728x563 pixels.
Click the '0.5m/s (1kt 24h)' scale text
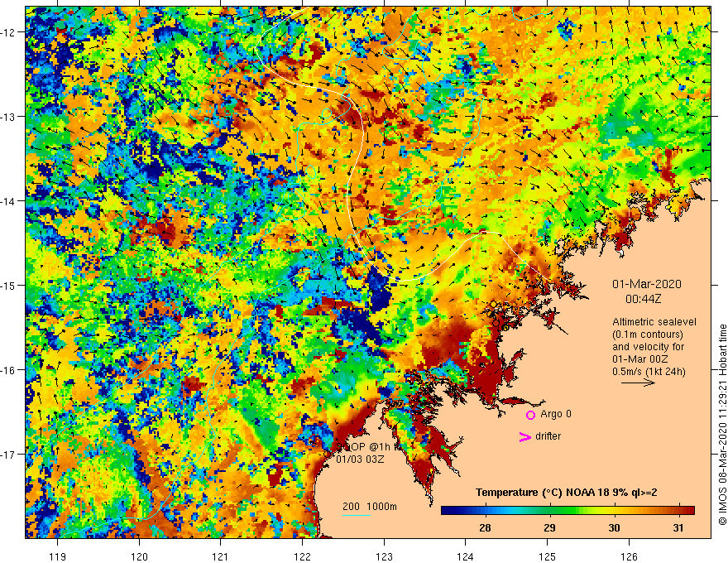(649, 372)
